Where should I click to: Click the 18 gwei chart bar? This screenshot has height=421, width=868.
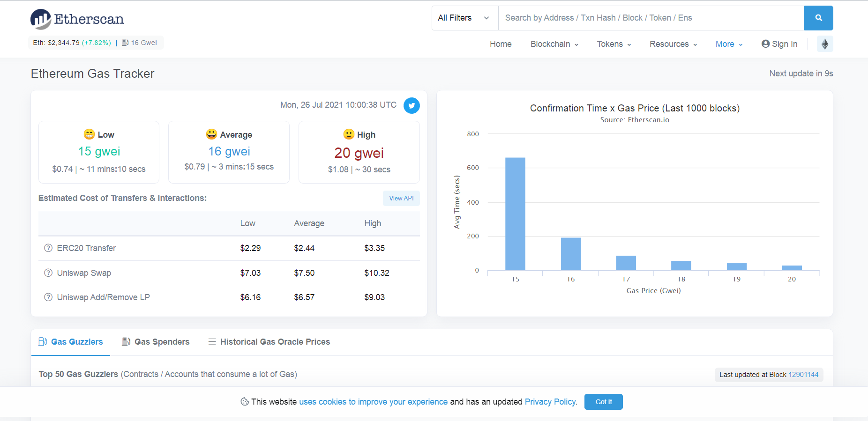681,266
